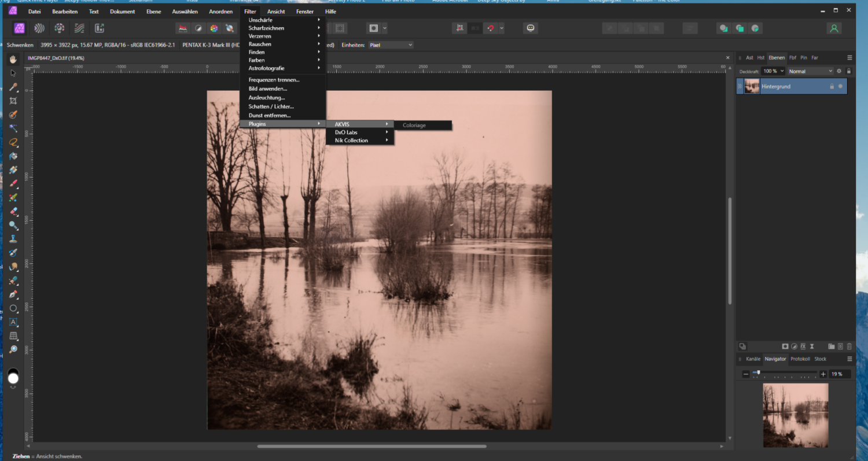Switch to the Protokoll tab

click(x=800, y=359)
